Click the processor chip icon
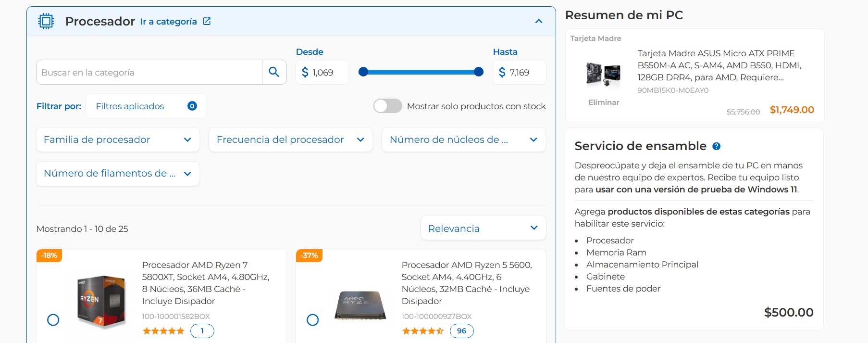This screenshot has width=868, height=343. [46, 21]
